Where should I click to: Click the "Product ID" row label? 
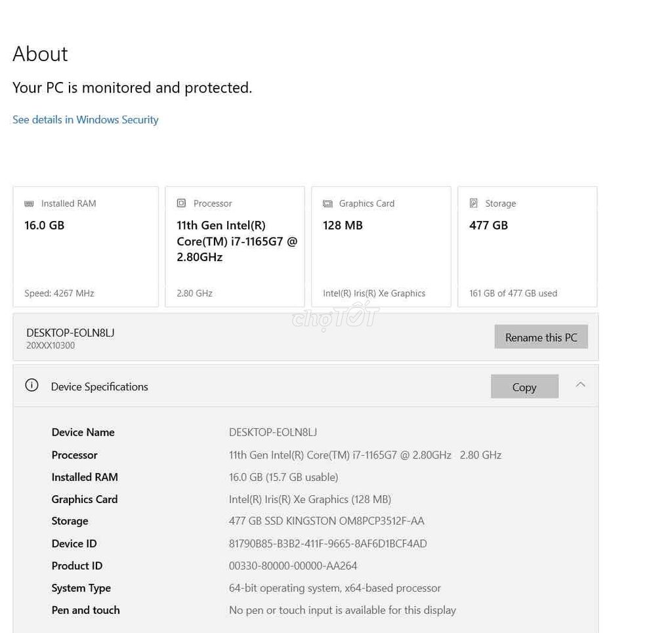click(x=77, y=566)
